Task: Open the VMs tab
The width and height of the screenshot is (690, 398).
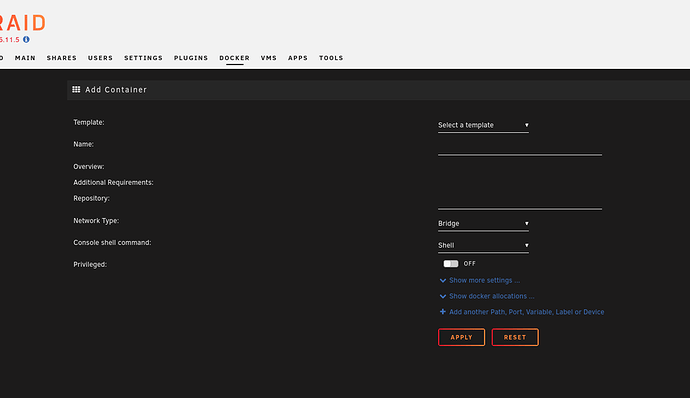Action: 269,58
